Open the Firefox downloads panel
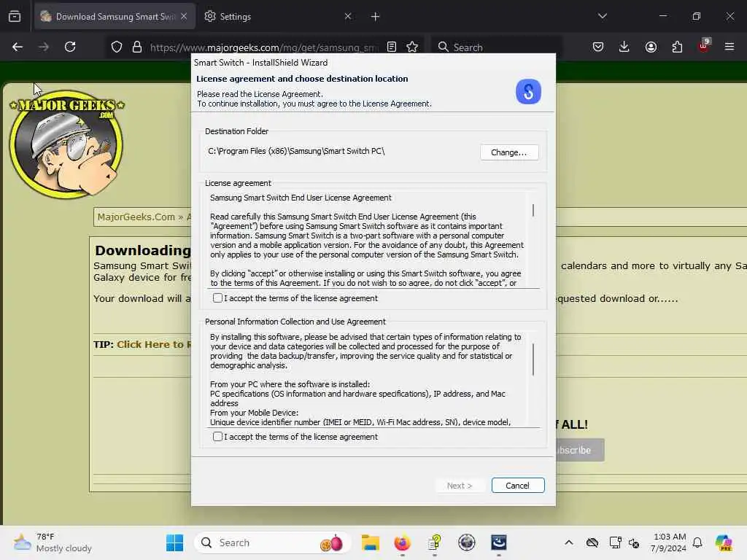Viewport: 747px width, 560px height. (624, 47)
